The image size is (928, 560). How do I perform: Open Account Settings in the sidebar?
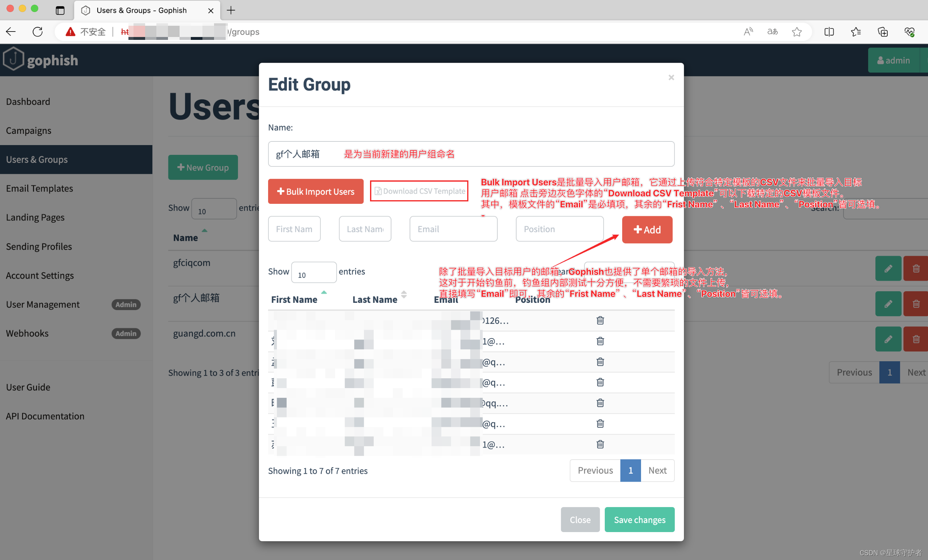pos(40,275)
